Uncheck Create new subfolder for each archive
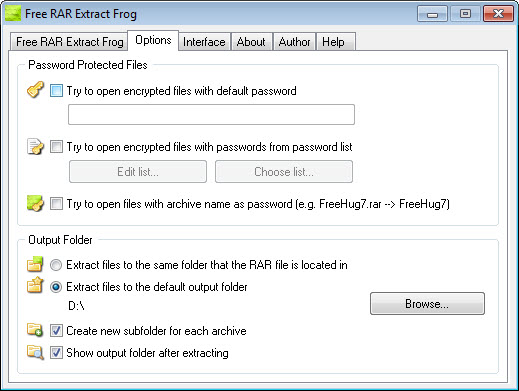 pyautogui.click(x=56, y=331)
